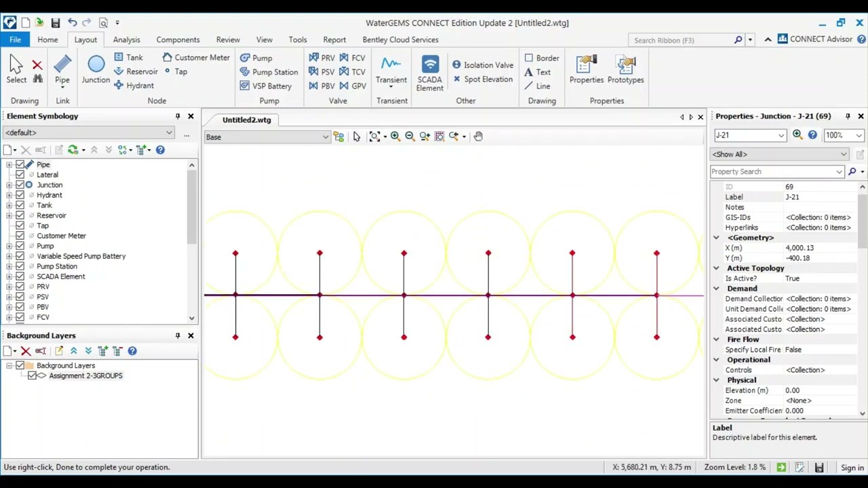Screen dimensions: 868x488
Task: Pick the PRV valve tool
Action: [321, 58]
